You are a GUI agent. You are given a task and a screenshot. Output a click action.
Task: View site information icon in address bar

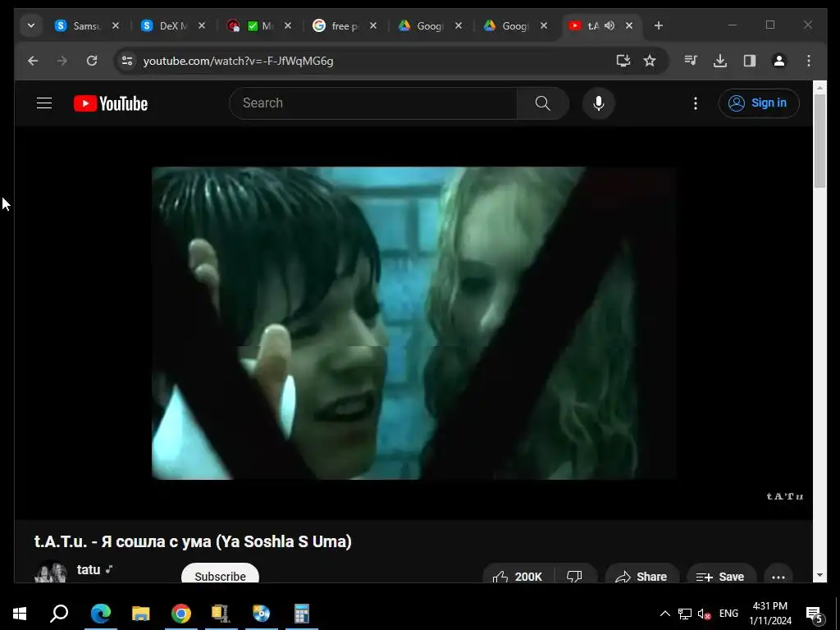pos(127,61)
